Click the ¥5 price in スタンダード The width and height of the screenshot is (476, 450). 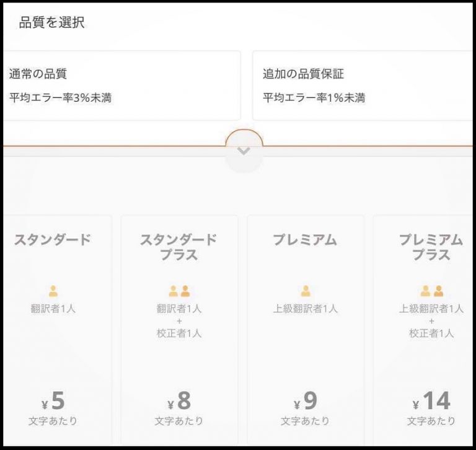tap(53, 401)
